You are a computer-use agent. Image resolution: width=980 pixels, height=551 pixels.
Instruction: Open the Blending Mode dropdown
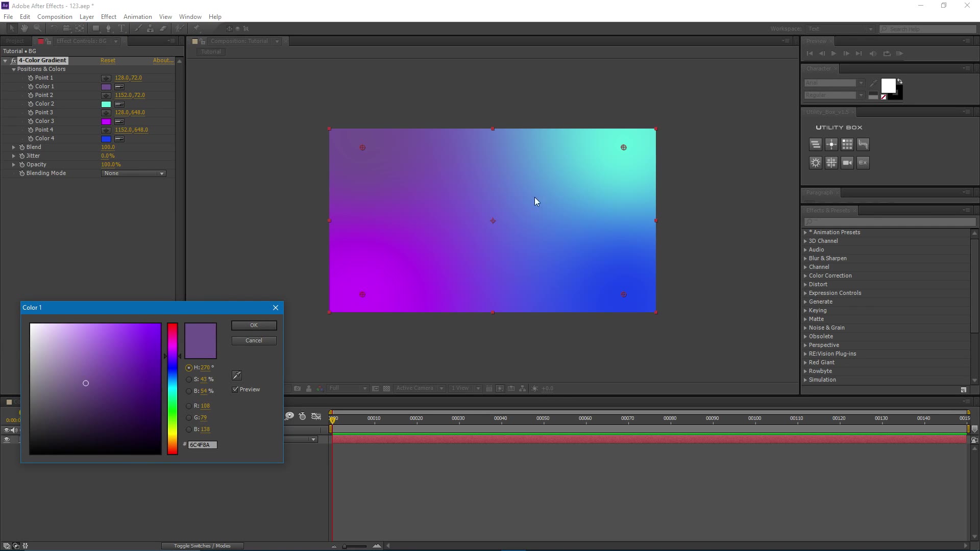134,173
